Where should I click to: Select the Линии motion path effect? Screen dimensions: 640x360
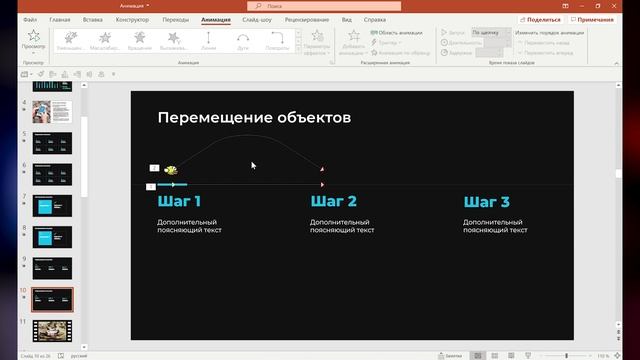[208, 41]
